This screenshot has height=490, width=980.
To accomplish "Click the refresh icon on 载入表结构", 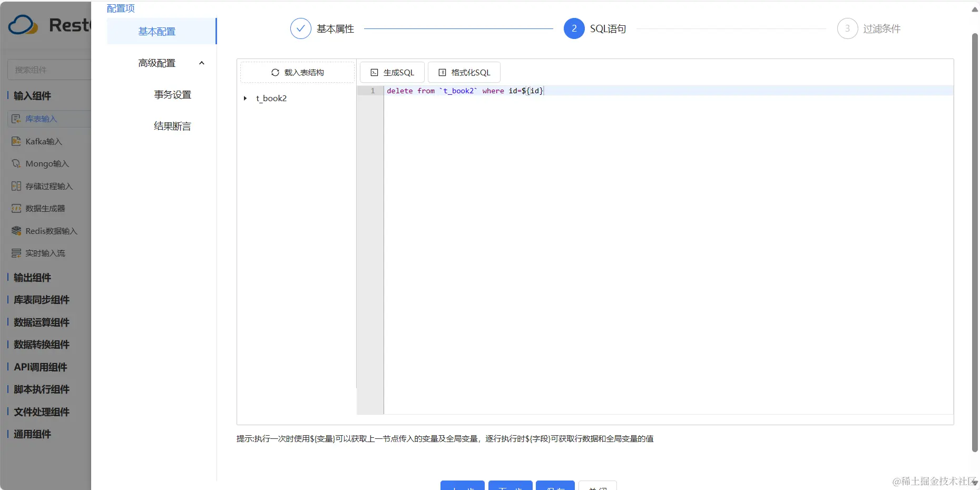I will (x=275, y=73).
